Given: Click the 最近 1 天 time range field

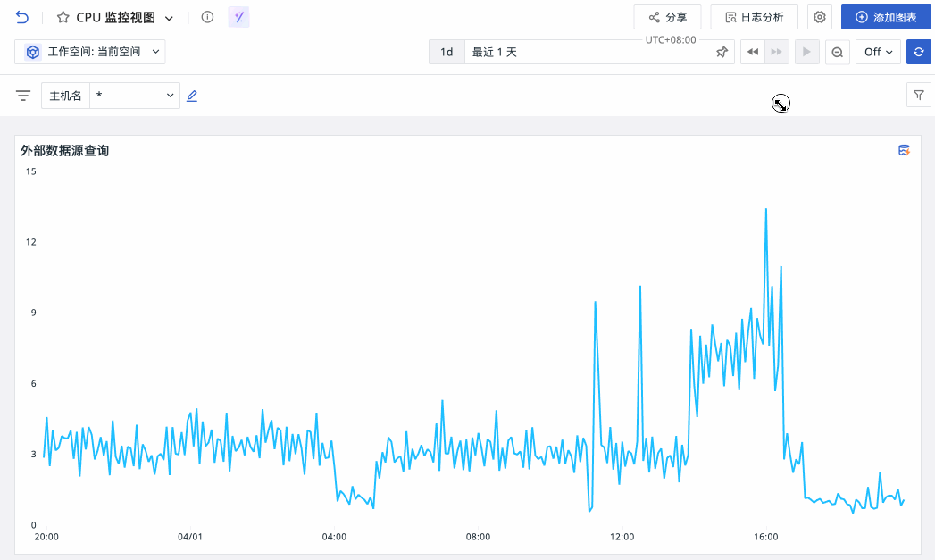Looking at the screenshot, I should 588,52.
